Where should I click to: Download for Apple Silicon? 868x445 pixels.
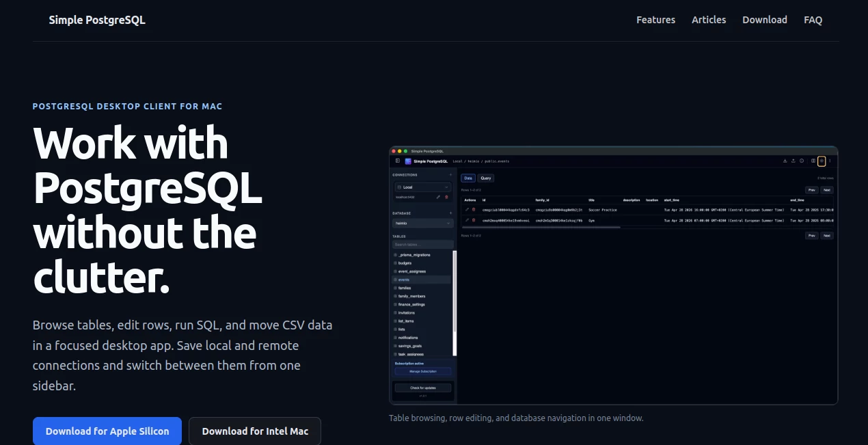pyautogui.click(x=107, y=431)
